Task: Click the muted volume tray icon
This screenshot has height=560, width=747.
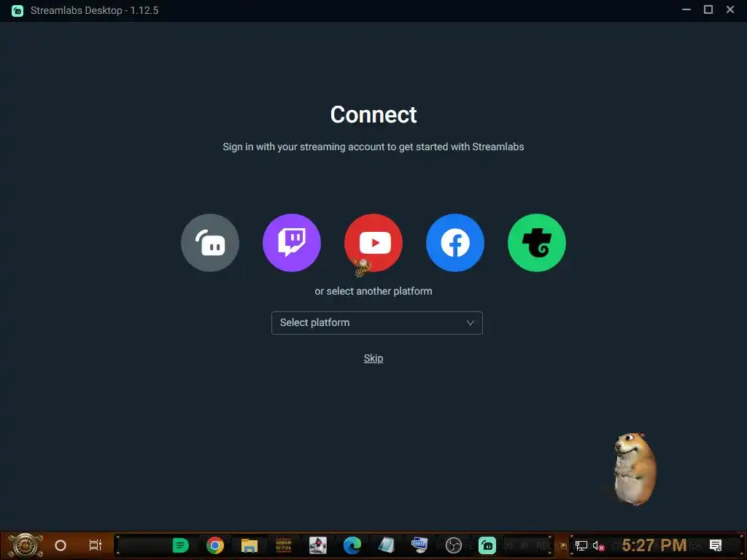Action: (x=598, y=545)
